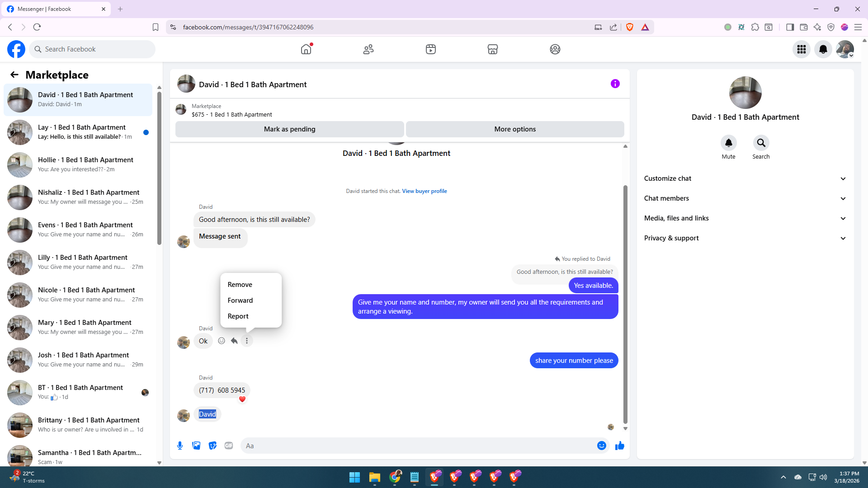This screenshot has height=488, width=868.
Task: Toggle conversation information panel
Action: [x=615, y=84]
